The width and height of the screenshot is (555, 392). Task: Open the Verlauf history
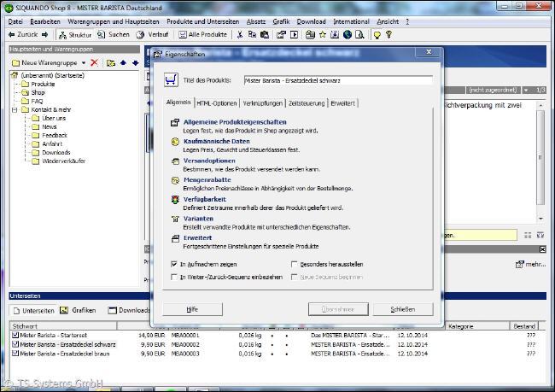click(x=153, y=35)
